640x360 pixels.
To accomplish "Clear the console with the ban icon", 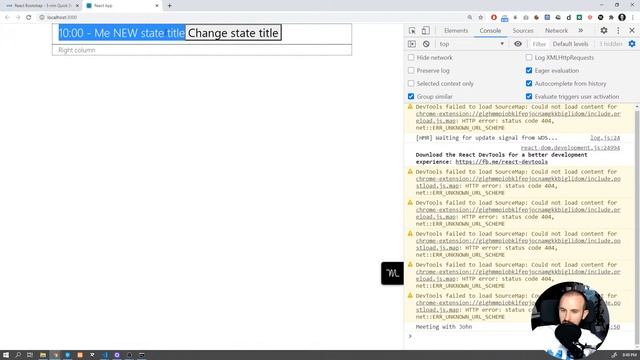I will (x=426, y=44).
